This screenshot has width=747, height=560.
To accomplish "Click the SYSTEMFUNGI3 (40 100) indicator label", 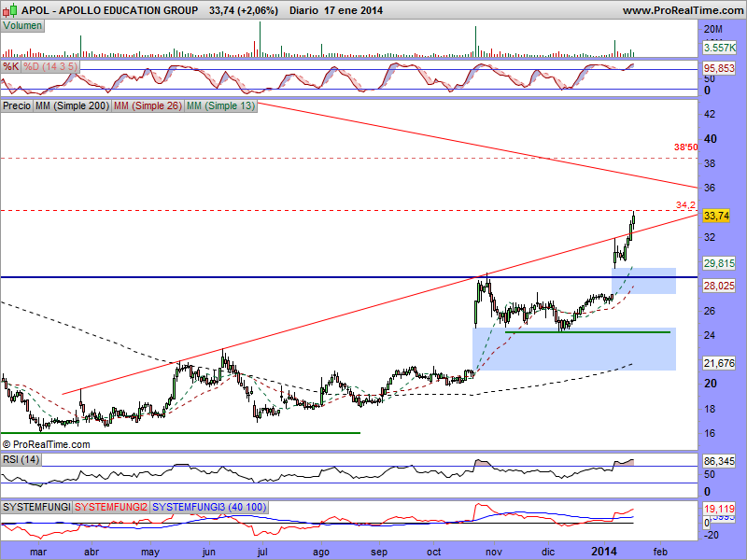I will [209, 507].
